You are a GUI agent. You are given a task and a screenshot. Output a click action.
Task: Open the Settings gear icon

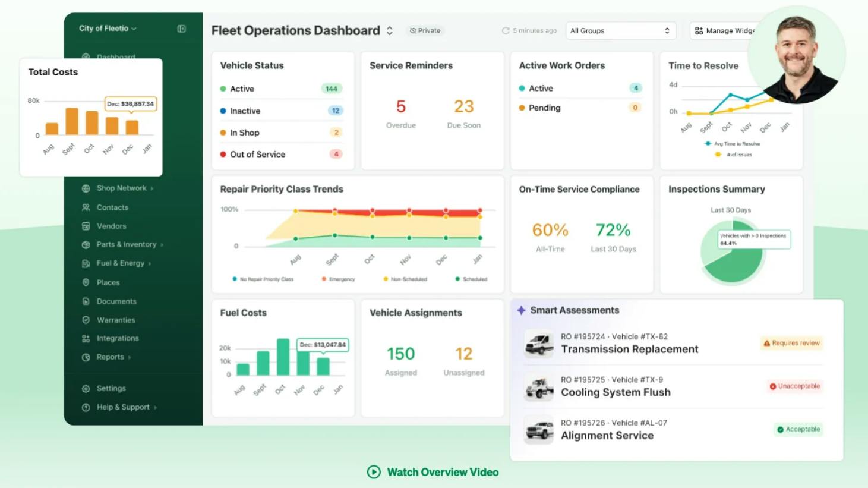[x=86, y=388]
